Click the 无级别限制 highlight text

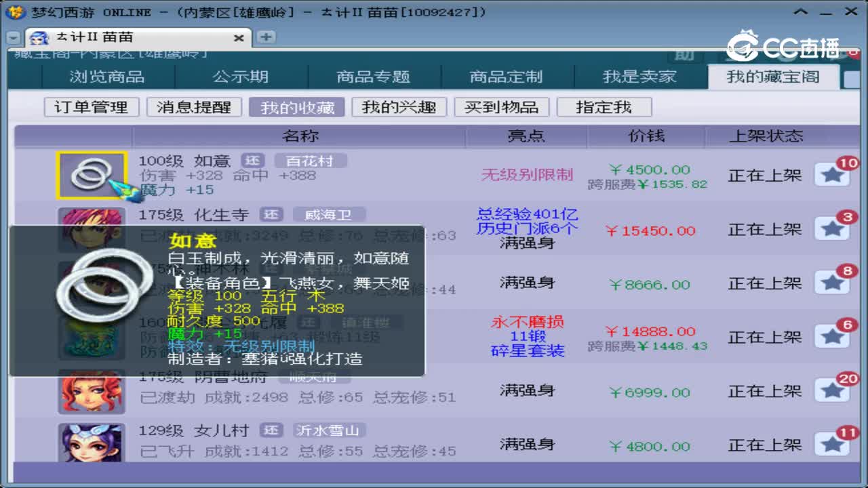527,175
